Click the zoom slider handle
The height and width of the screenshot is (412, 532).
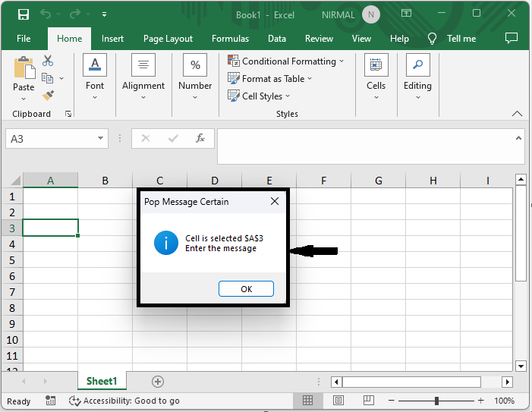point(436,401)
